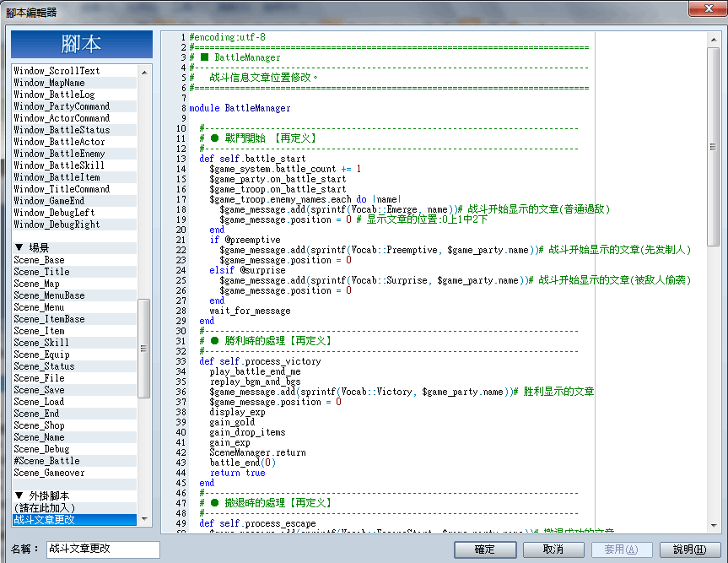Image resolution: width=728 pixels, height=563 pixels.
Task: Click script list scroll down arrow
Action: point(144,519)
